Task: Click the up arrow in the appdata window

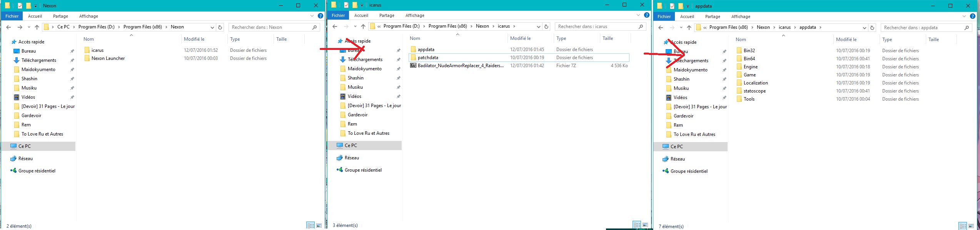Action: click(689, 28)
